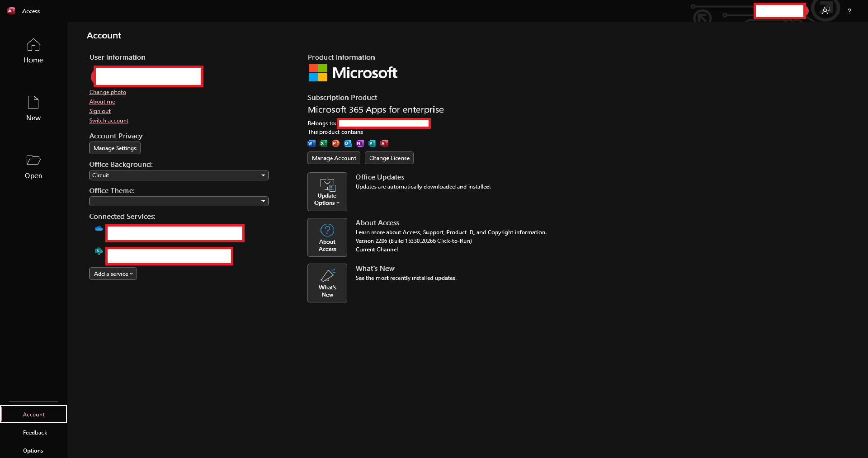This screenshot has height=458, width=868.
Task: Click the PowerPoint app icon
Action: tap(335, 143)
